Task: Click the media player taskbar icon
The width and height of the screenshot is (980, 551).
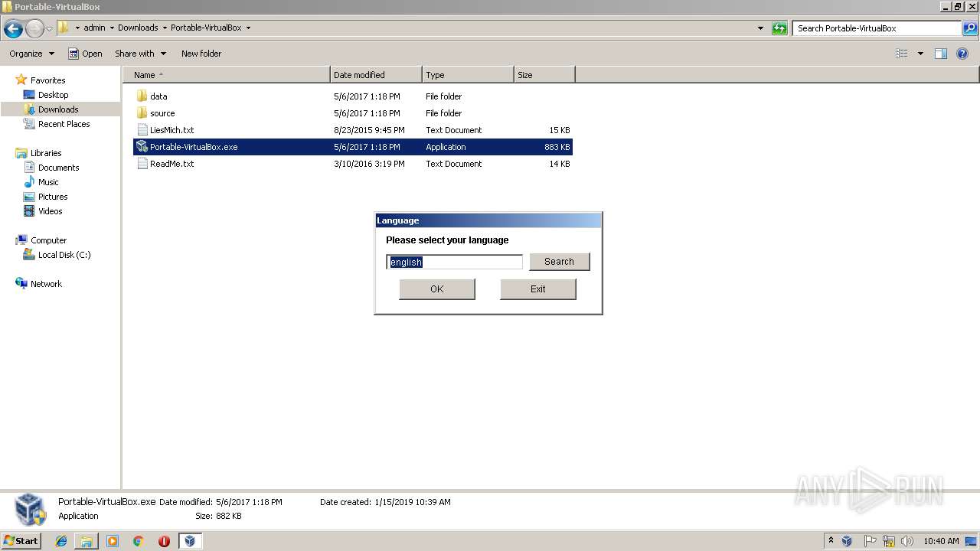Action: tap(113, 541)
